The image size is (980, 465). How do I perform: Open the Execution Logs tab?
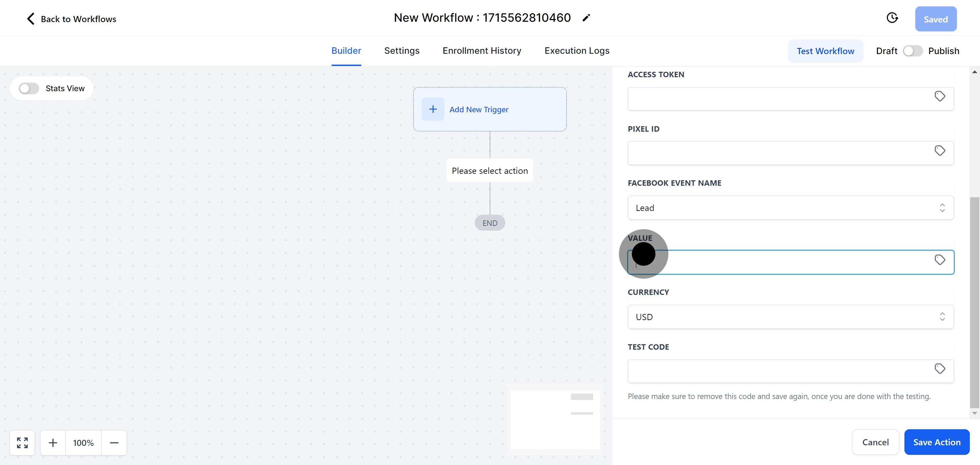pos(576,51)
